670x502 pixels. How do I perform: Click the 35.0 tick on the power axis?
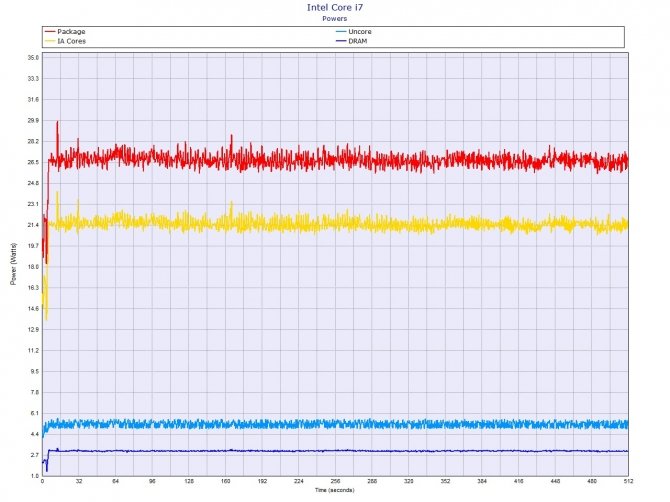tap(32, 58)
